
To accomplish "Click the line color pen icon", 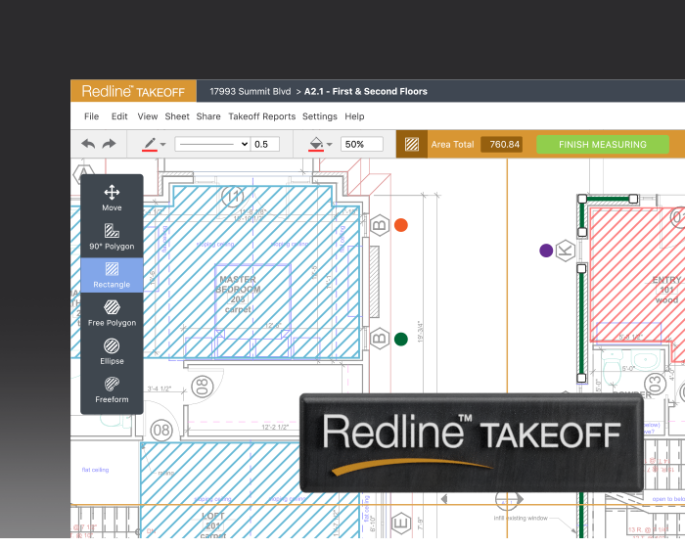I will tap(150, 144).
